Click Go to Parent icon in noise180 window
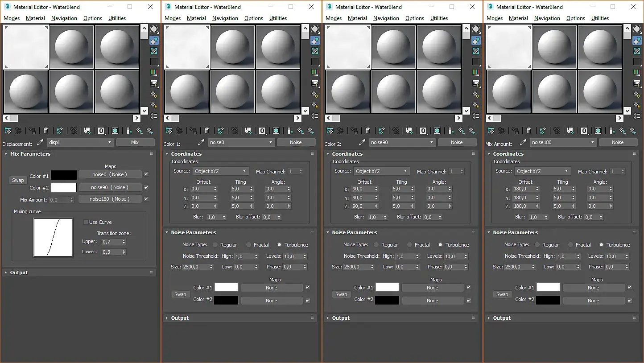644x363 pixels. point(623,131)
